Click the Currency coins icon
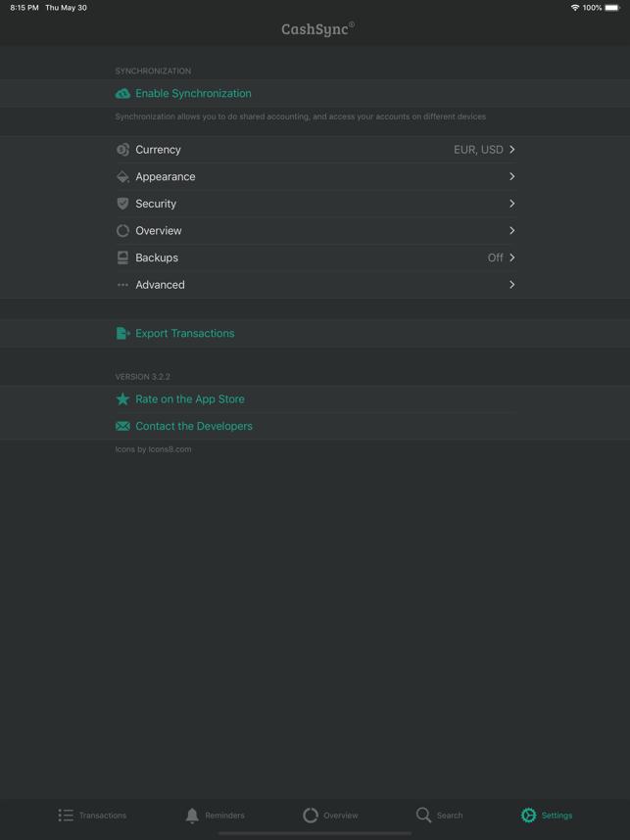This screenshot has width=630, height=840. point(122,150)
